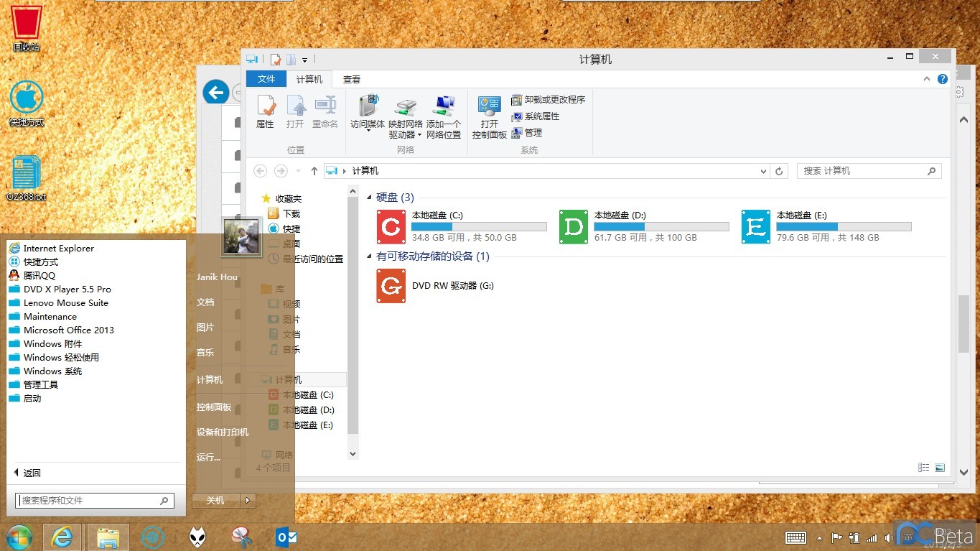
Task: Open the Properties (属性) ribbon icon
Action: [266, 112]
